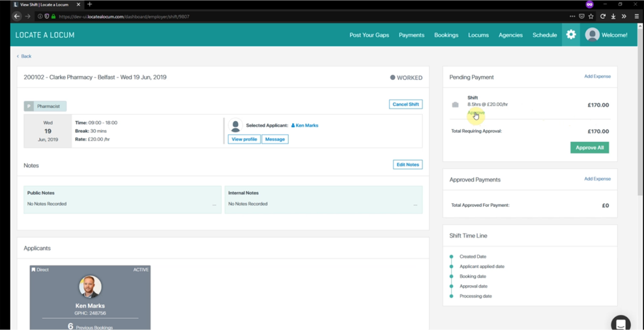Click the ellipsis in Internal Notes box
This screenshot has height=330, width=644.
pos(415,204)
